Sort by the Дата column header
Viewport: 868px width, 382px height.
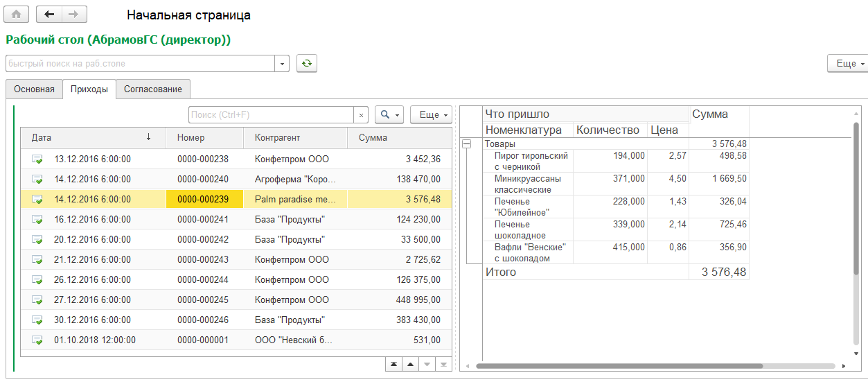(94, 138)
